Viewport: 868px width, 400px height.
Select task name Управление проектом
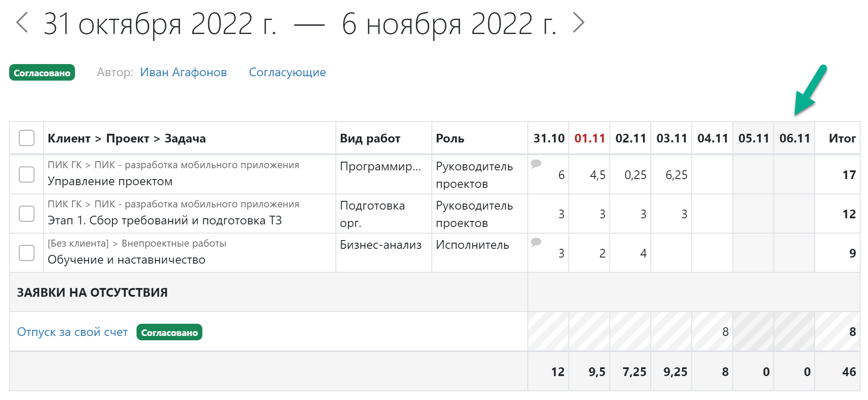click(110, 181)
